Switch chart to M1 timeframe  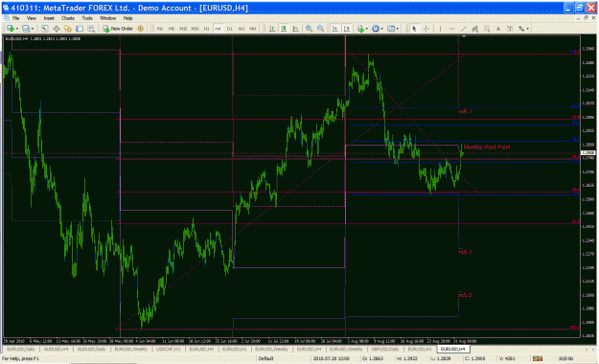pyautogui.click(x=160, y=29)
